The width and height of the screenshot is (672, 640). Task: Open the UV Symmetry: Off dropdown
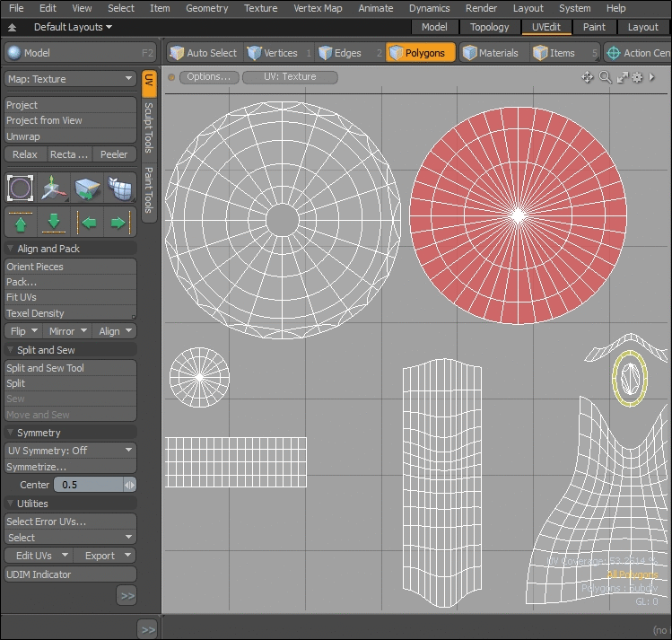tap(70, 450)
